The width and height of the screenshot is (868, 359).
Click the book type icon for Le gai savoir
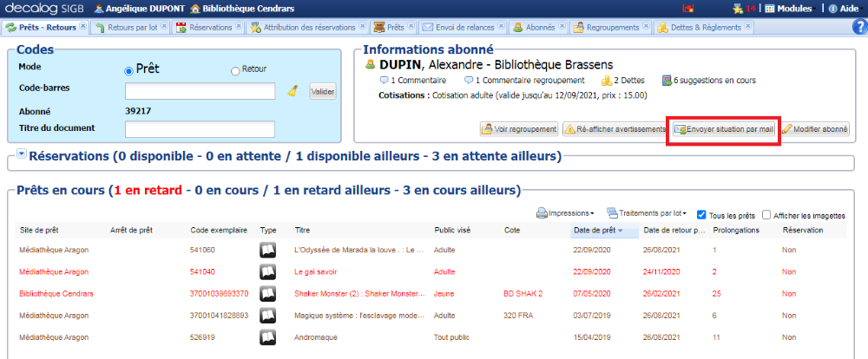pos(268,271)
